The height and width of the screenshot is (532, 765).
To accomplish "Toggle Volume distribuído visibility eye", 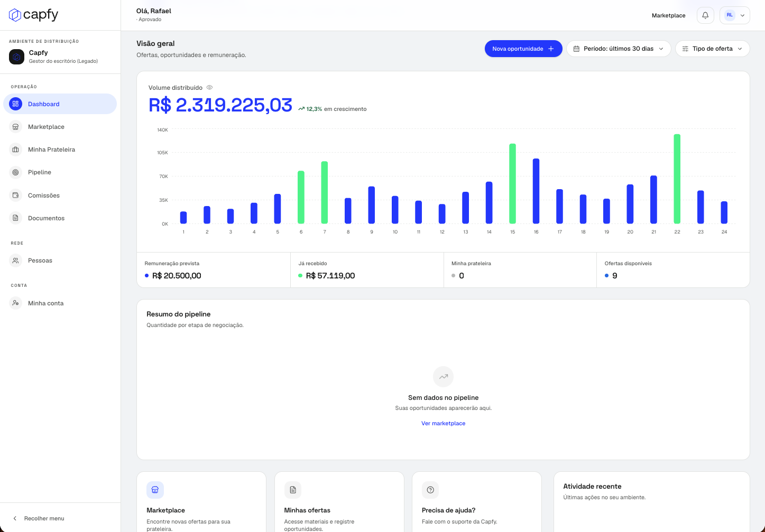I will pos(209,88).
